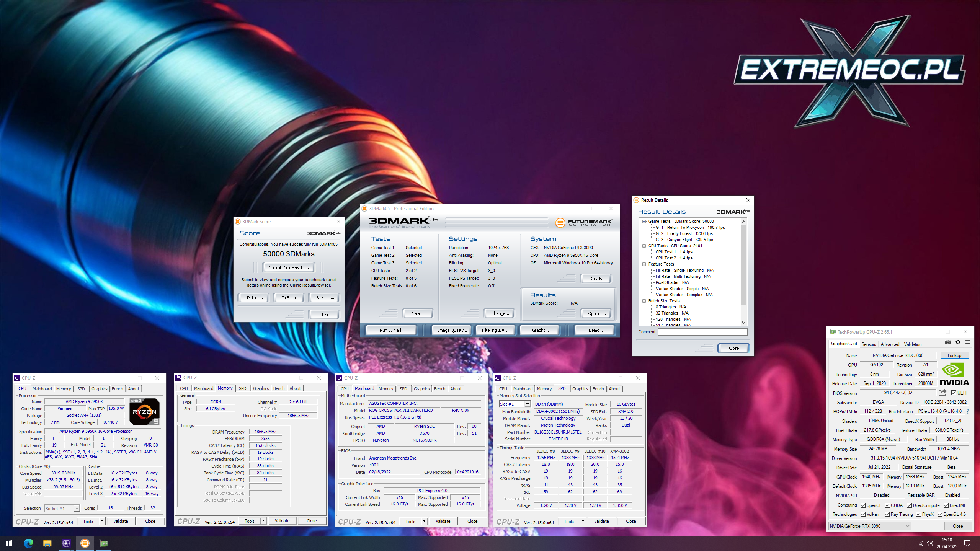Click the 3DMark05 Professional Edition title icon
Screen dimensions: 980x551
[364, 209]
